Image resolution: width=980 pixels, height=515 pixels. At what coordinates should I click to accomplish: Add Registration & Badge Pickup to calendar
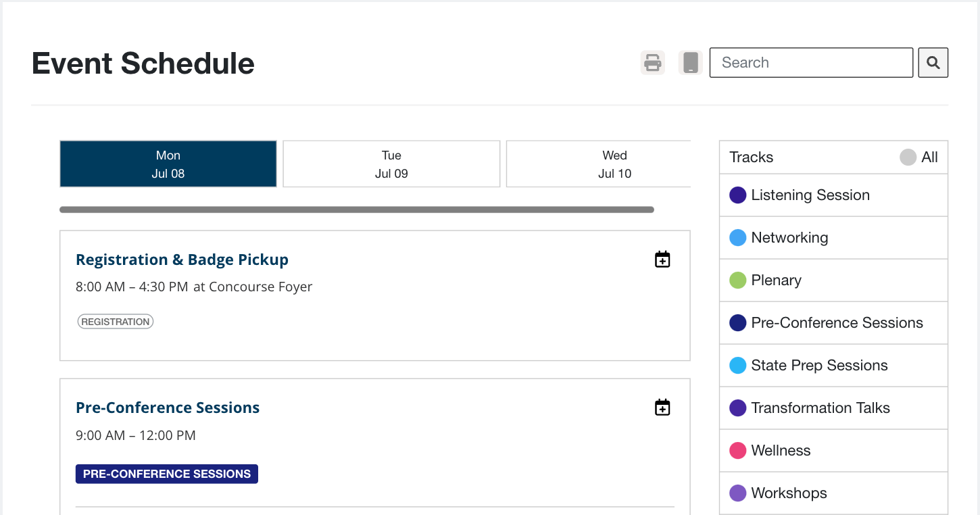point(662,260)
